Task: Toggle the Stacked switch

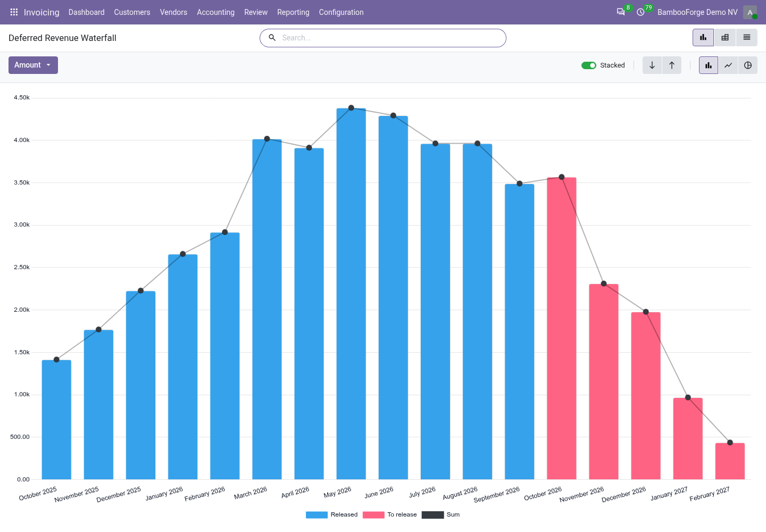Action: [589, 65]
